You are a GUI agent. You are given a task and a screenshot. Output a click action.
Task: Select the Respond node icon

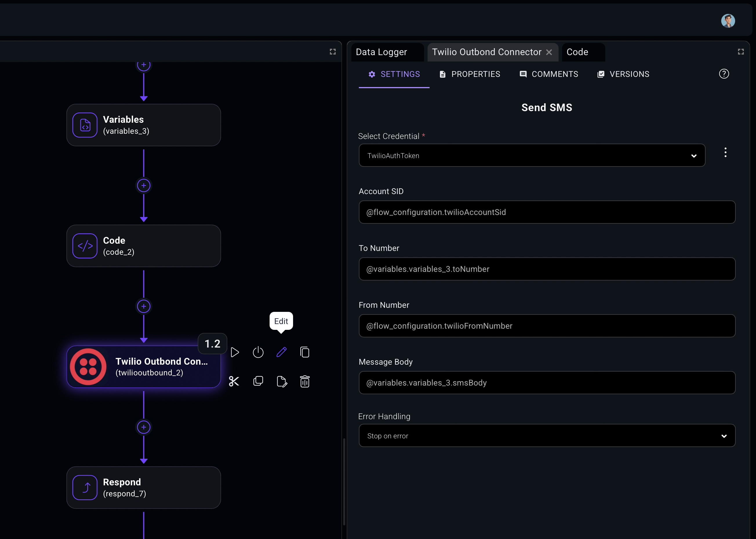(x=85, y=488)
